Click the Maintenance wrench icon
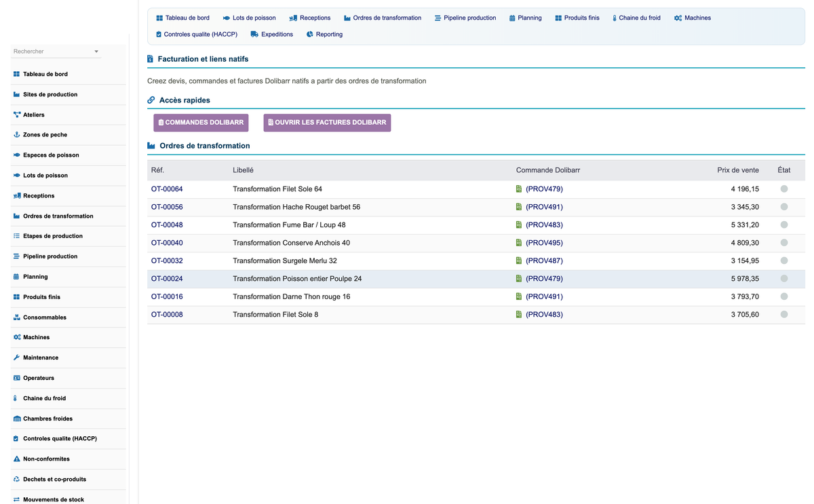The width and height of the screenshot is (814, 504). pos(16,357)
